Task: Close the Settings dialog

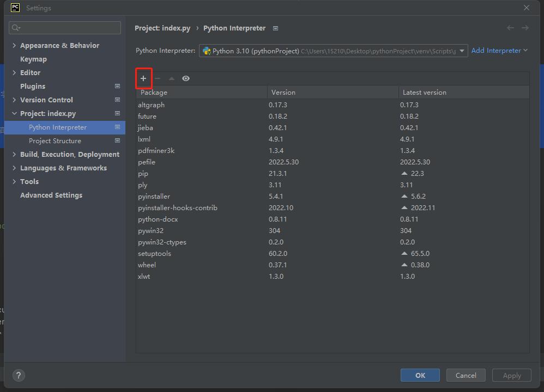Action: pos(527,8)
